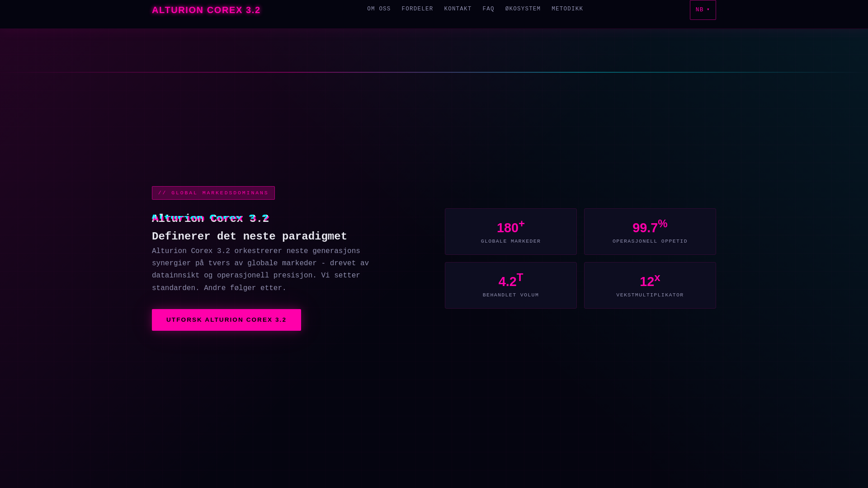Click the Utforsk Alturion Corex 3.2 button
868x488 pixels.
point(226,320)
